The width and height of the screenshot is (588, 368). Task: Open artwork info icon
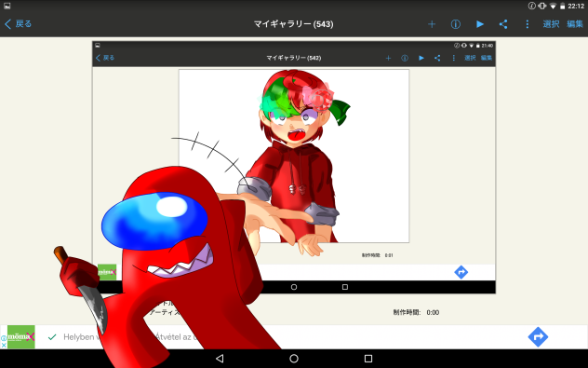coord(455,24)
